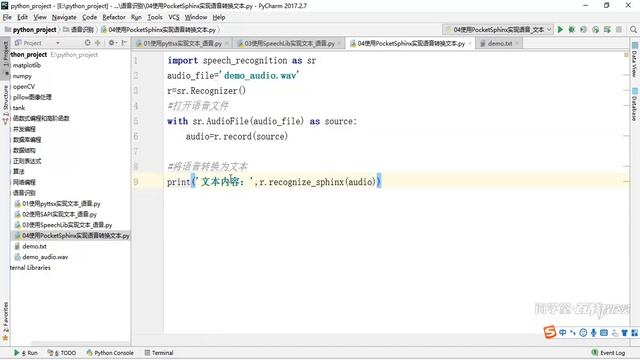Click line number 5 in the gutter
This screenshot has height=360, width=640.
[136, 121]
